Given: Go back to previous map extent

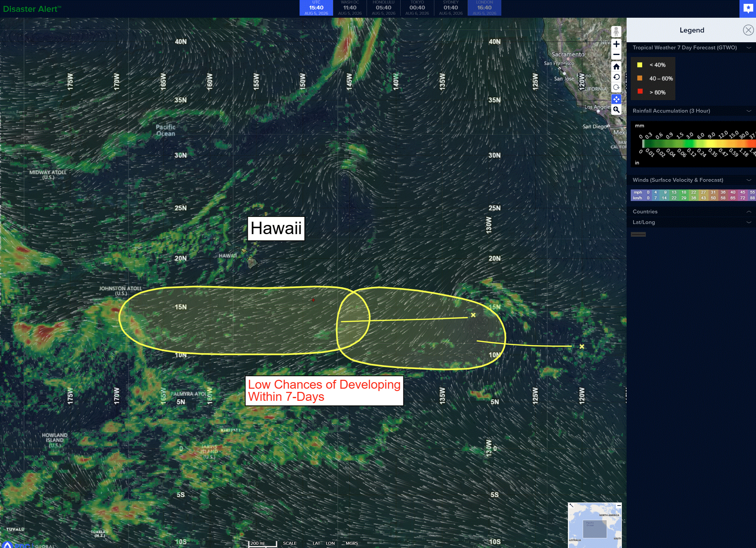Looking at the screenshot, I should tap(616, 77).
